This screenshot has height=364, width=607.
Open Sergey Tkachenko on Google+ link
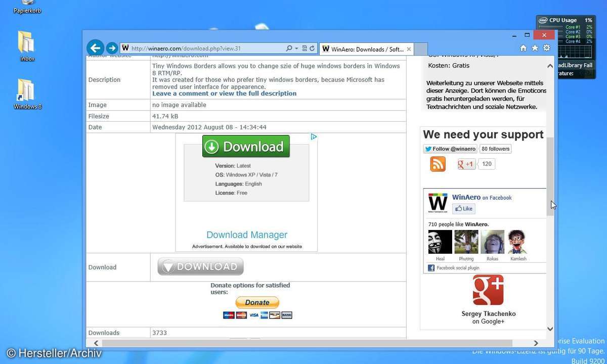click(488, 317)
